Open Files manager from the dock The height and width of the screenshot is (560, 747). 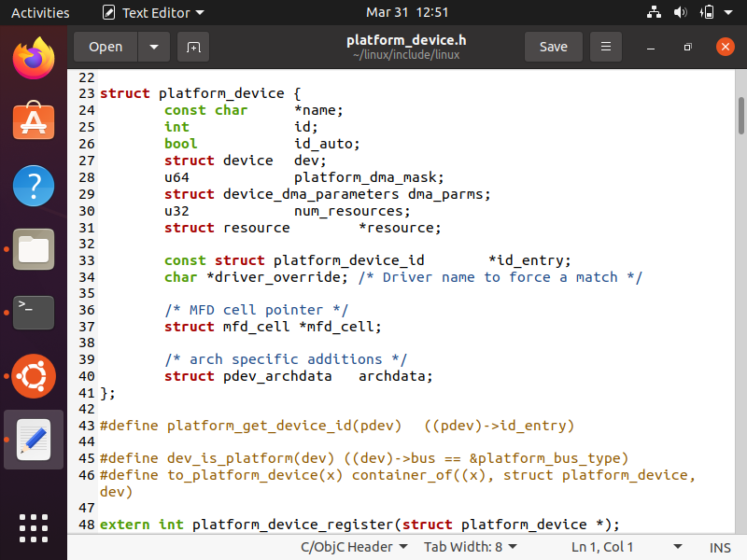point(33,249)
